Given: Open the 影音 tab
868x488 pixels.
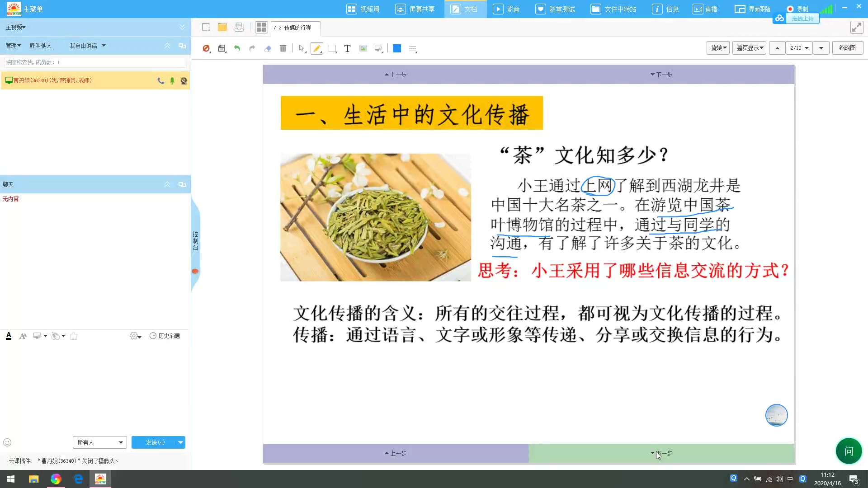Looking at the screenshot, I should coord(506,9).
